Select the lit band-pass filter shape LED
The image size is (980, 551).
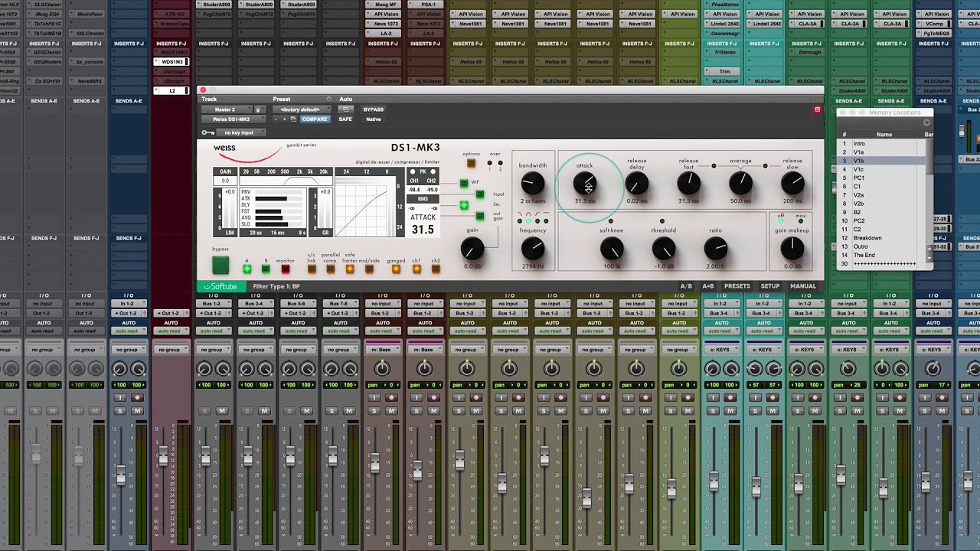click(528, 221)
